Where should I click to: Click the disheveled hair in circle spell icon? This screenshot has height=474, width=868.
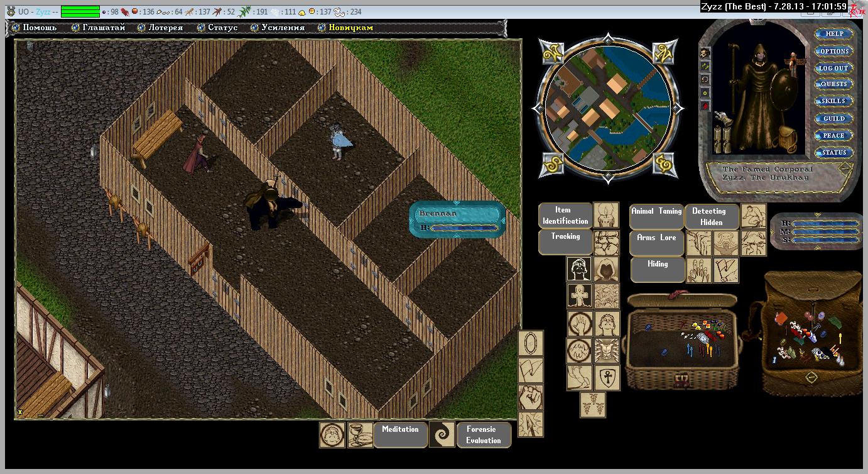(x=579, y=351)
